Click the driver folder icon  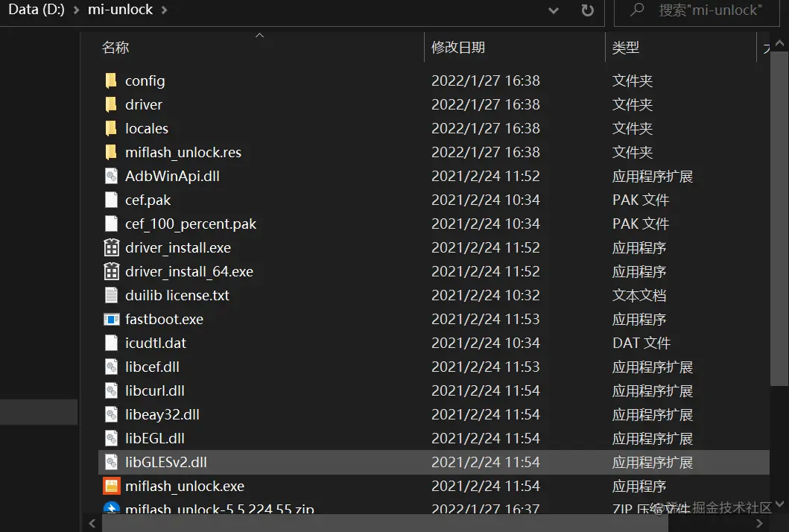click(x=111, y=104)
